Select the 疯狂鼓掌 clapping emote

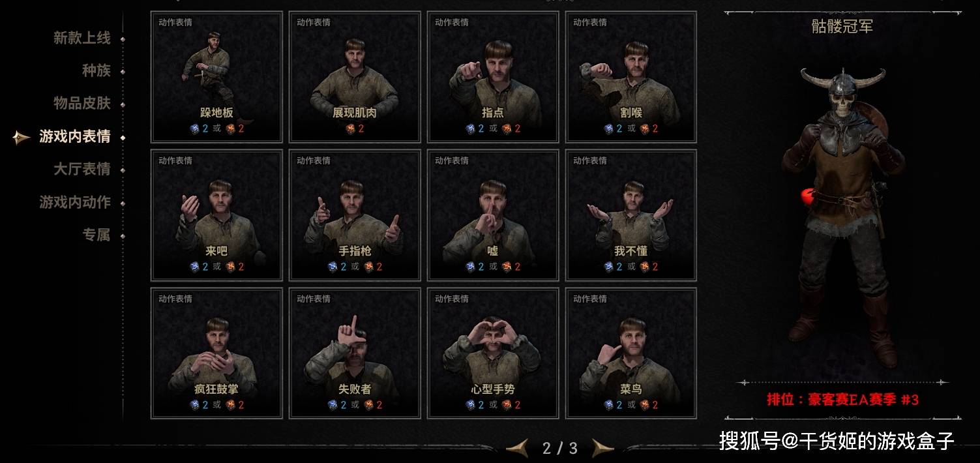click(x=216, y=353)
